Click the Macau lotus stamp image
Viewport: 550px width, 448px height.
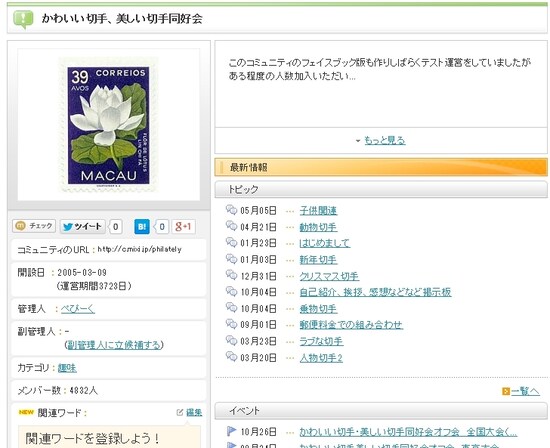tap(108, 125)
